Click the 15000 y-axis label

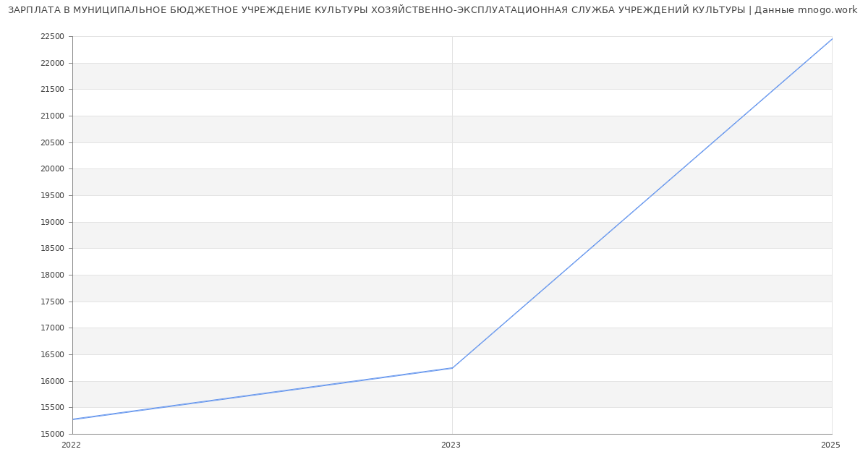52,435
